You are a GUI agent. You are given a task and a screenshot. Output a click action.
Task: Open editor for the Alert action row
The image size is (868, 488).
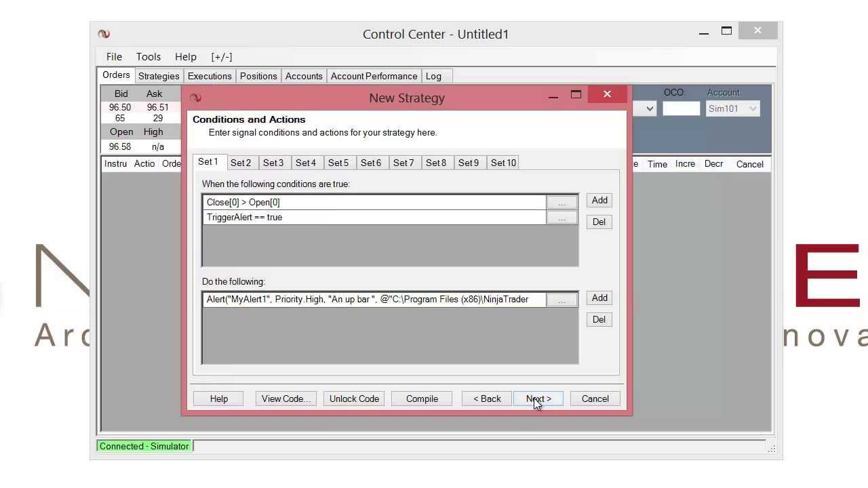(x=561, y=300)
